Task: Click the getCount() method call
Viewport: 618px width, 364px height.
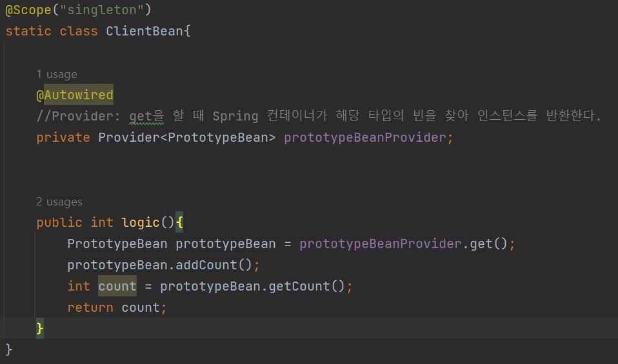Action: click(306, 286)
